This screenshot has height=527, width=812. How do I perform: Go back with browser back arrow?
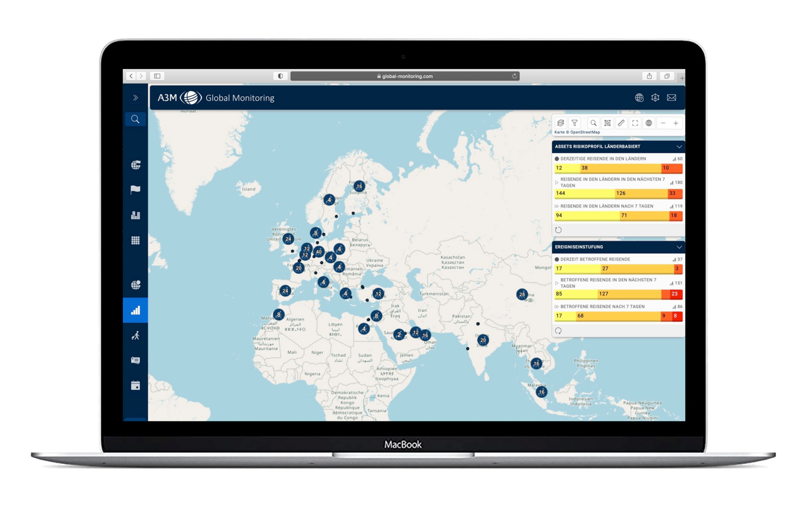click(x=131, y=76)
